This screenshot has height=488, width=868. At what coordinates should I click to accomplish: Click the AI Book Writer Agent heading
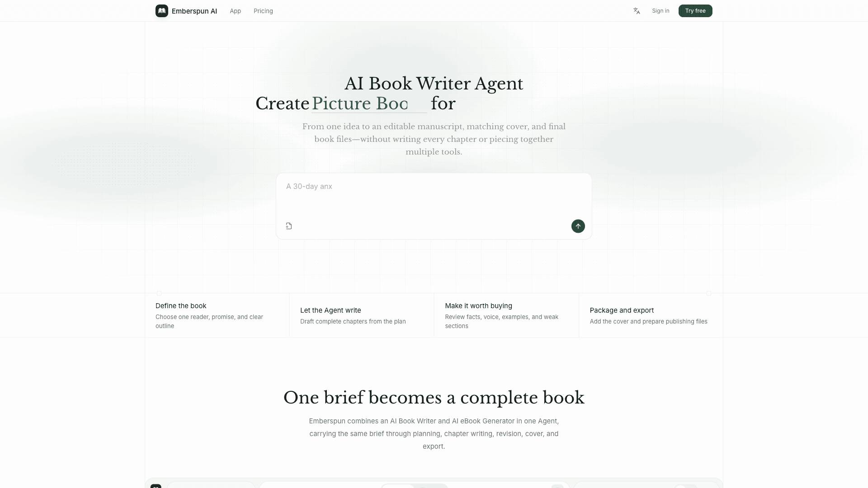[x=434, y=84]
